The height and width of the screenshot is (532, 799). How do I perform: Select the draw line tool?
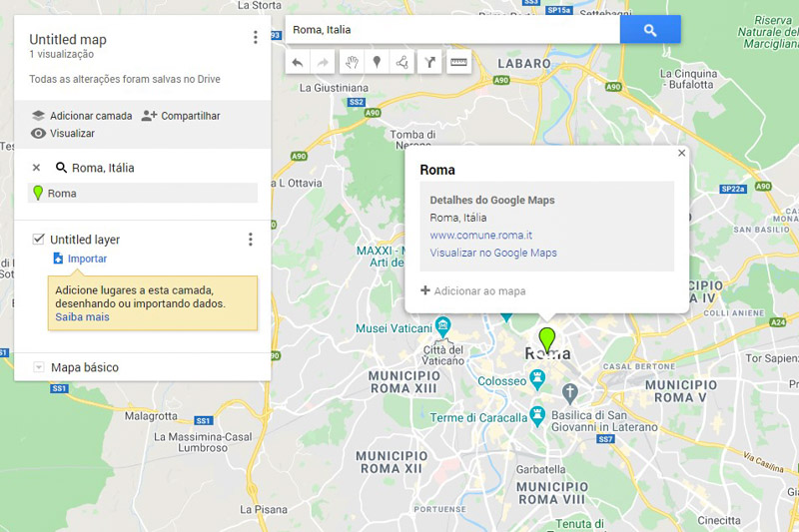pos(402,62)
